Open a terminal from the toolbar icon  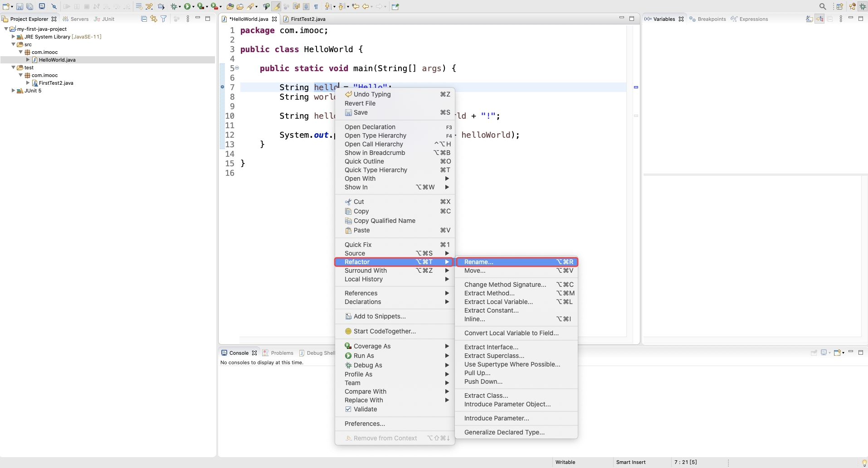coord(42,6)
